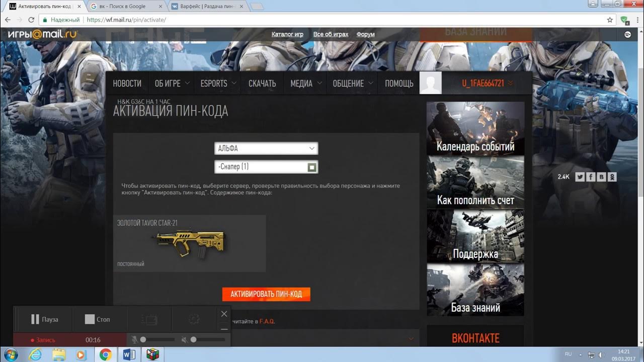644x362 pixels.
Task: Open Windows Media Player from taskbar
Action: tap(81, 354)
